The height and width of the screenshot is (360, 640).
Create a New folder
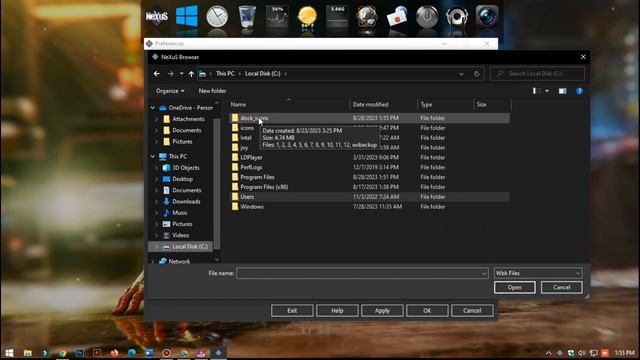(x=212, y=91)
